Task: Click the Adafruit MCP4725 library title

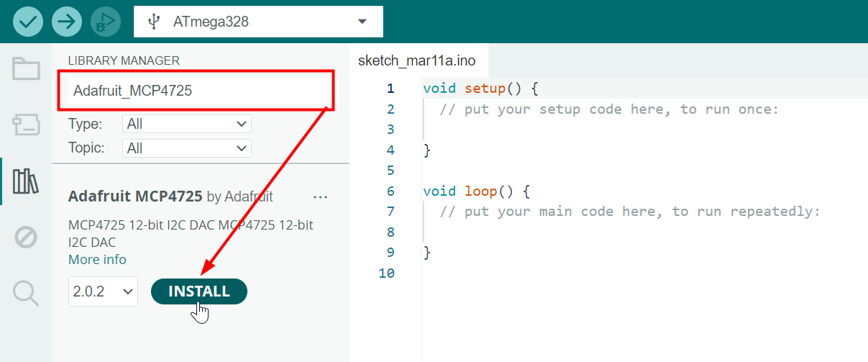Action: 135,196
